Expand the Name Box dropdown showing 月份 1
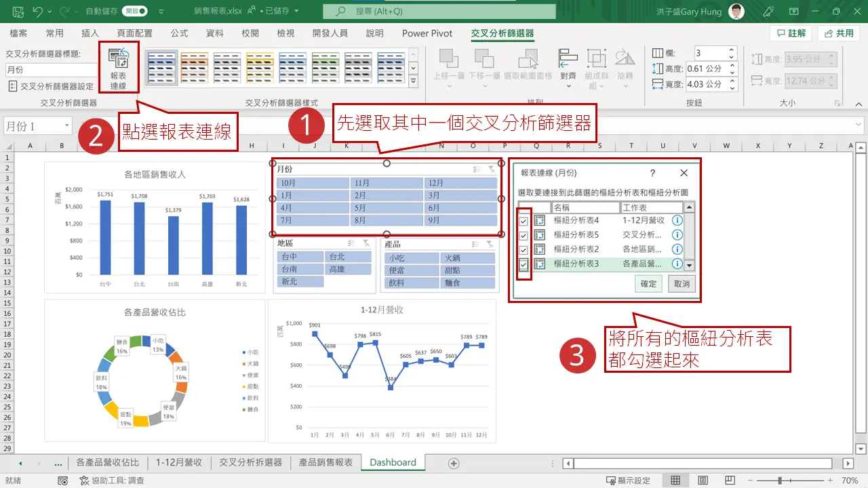The image size is (868, 488). pyautogui.click(x=66, y=126)
